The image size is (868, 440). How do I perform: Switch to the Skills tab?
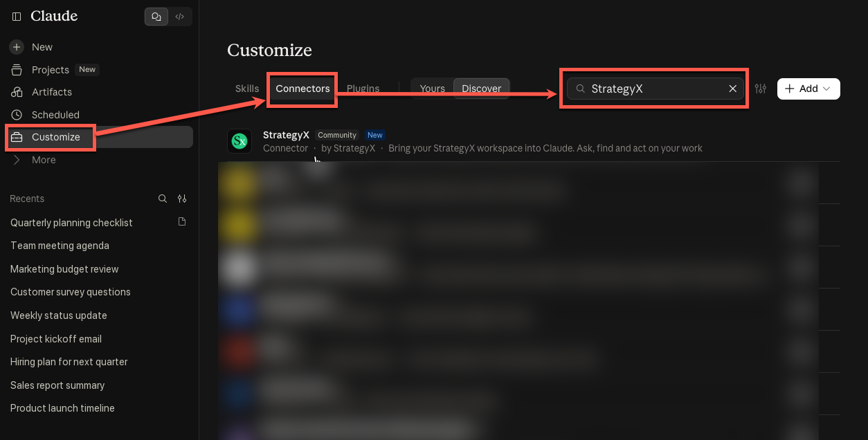(247, 89)
